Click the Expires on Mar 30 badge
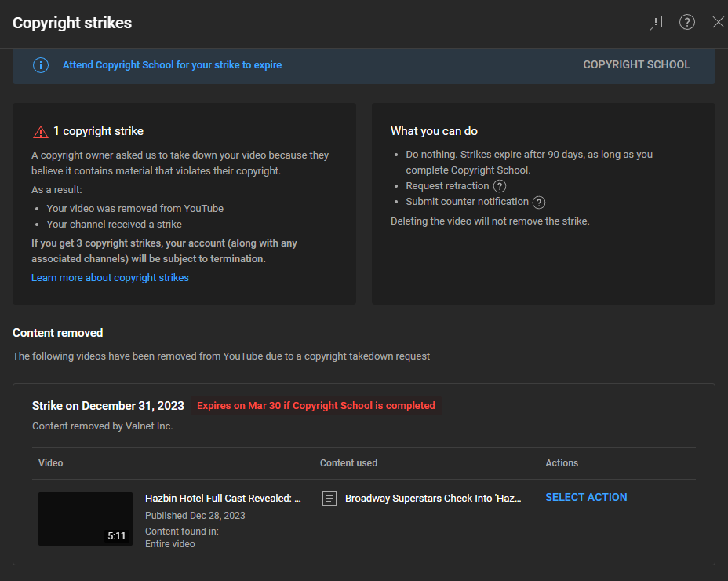The height and width of the screenshot is (581, 728). [x=316, y=406]
